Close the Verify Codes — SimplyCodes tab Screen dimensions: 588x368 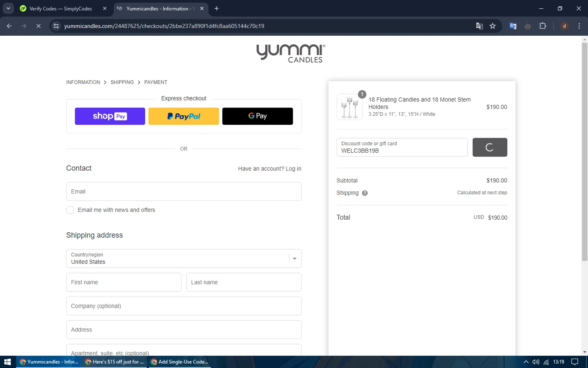[105, 8]
